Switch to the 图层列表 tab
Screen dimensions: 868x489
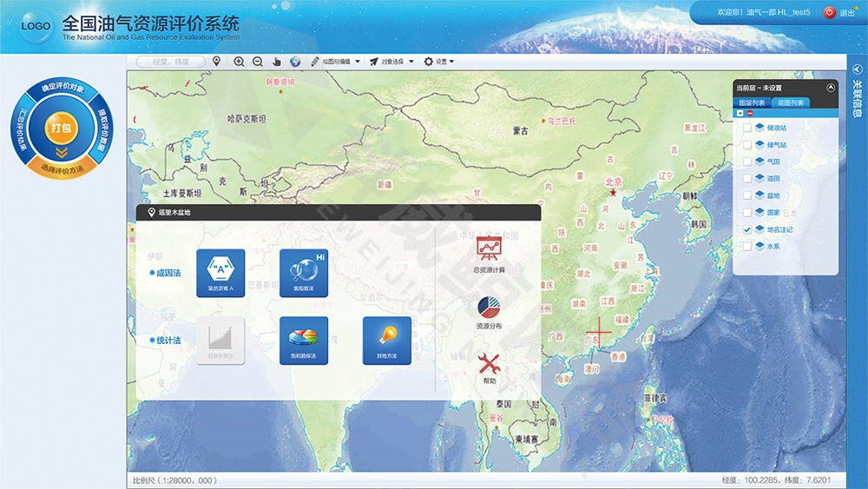[x=752, y=102]
